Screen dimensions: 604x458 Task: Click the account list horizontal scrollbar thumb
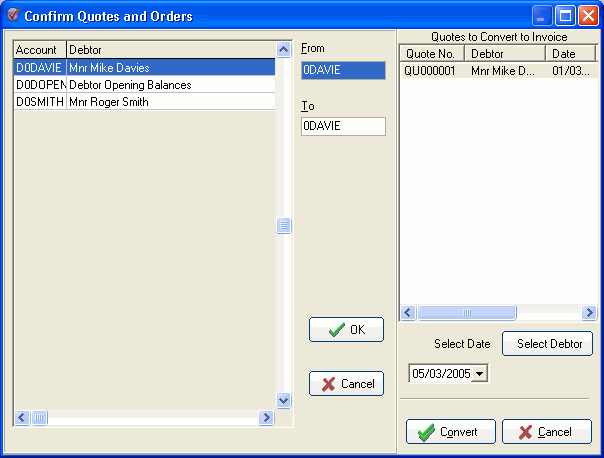[x=39, y=417]
